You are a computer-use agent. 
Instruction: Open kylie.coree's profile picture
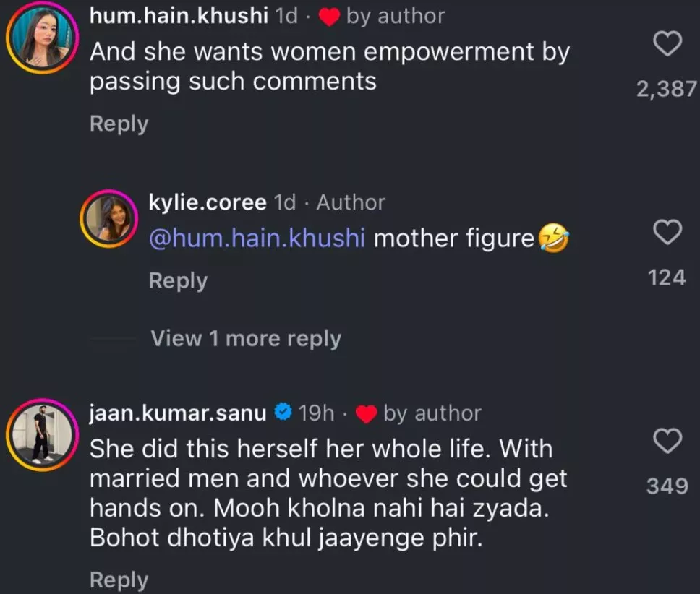click(108, 218)
